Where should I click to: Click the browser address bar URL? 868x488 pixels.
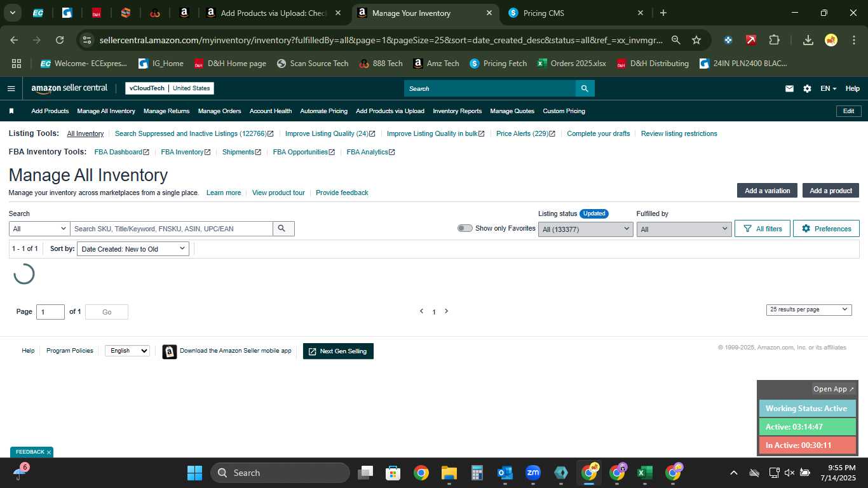(381, 40)
